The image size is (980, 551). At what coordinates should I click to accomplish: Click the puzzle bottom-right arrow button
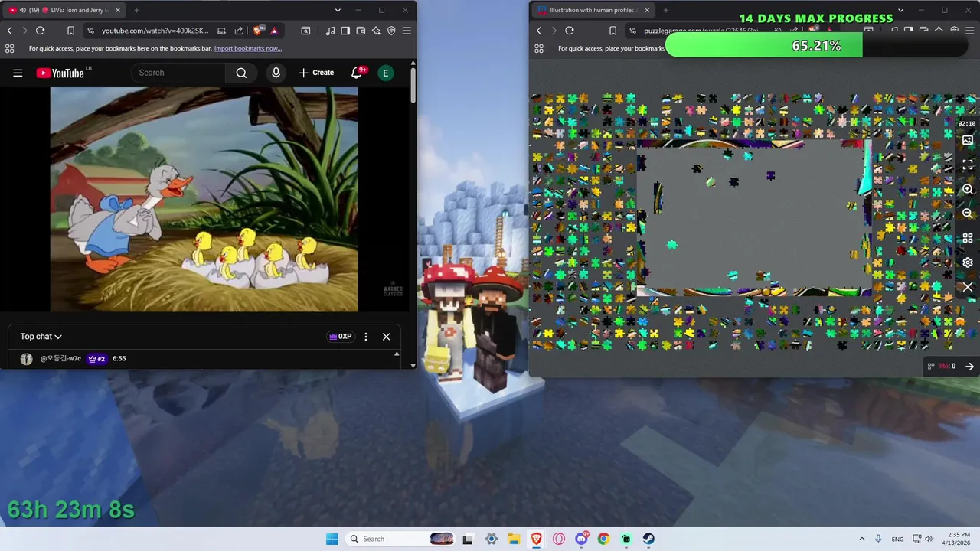969,367
